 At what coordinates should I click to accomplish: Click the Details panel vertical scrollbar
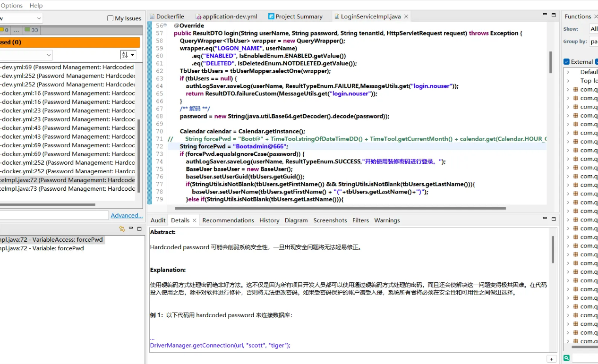click(x=553, y=250)
